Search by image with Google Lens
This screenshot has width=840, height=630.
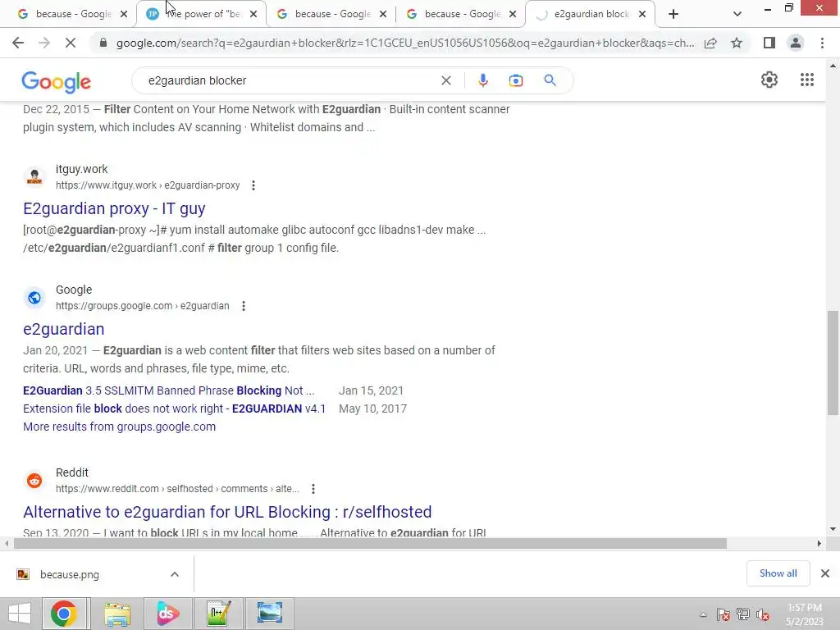(516, 80)
